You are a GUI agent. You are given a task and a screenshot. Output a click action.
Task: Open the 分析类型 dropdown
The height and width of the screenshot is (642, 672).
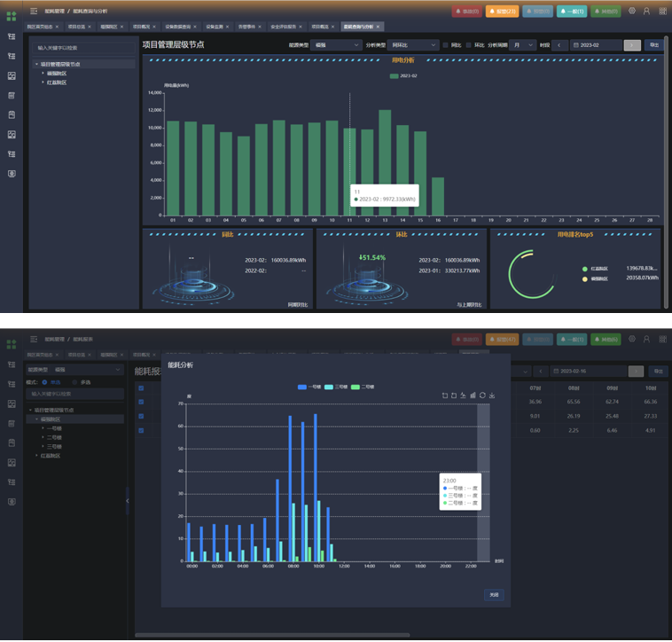pyautogui.click(x=413, y=45)
